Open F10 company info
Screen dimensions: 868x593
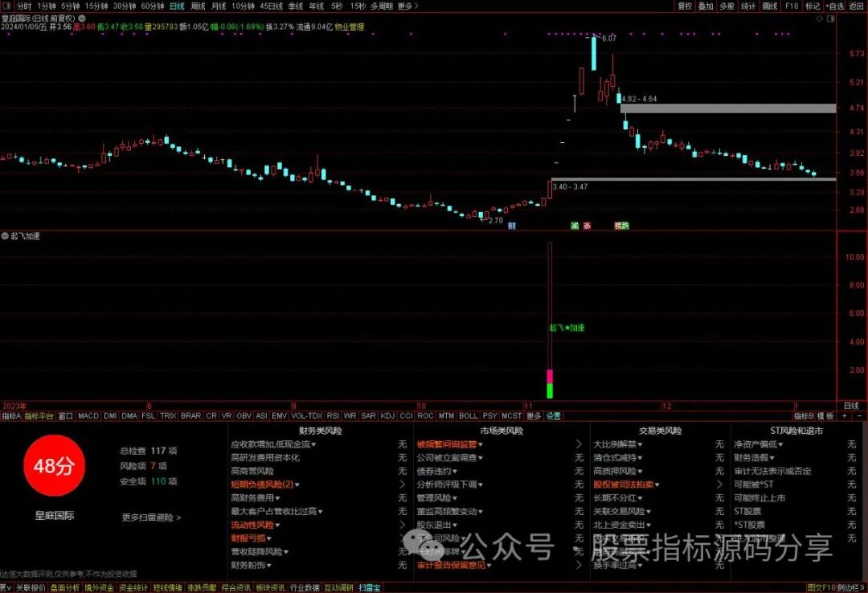pos(792,6)
